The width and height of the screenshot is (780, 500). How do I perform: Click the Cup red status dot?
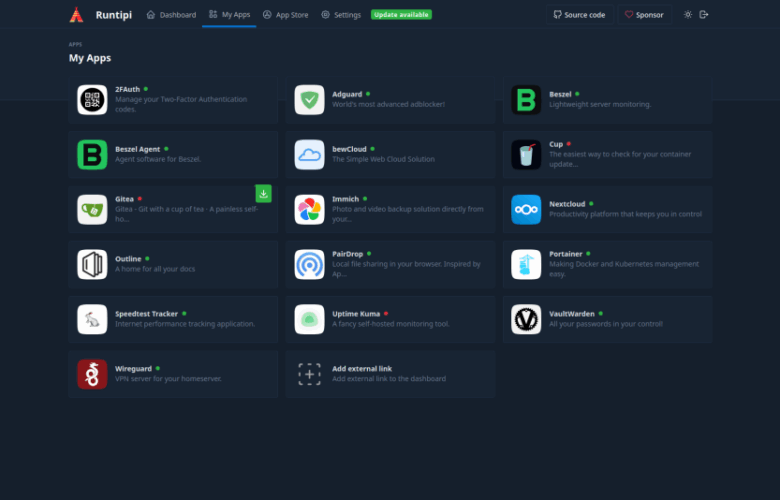(x=569, y=144)
